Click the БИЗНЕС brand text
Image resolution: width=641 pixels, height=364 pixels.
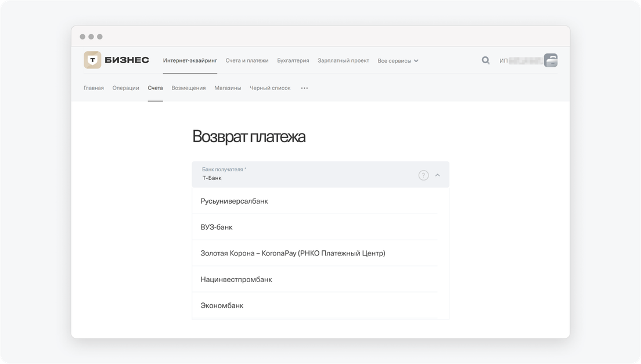pos(127,60)
